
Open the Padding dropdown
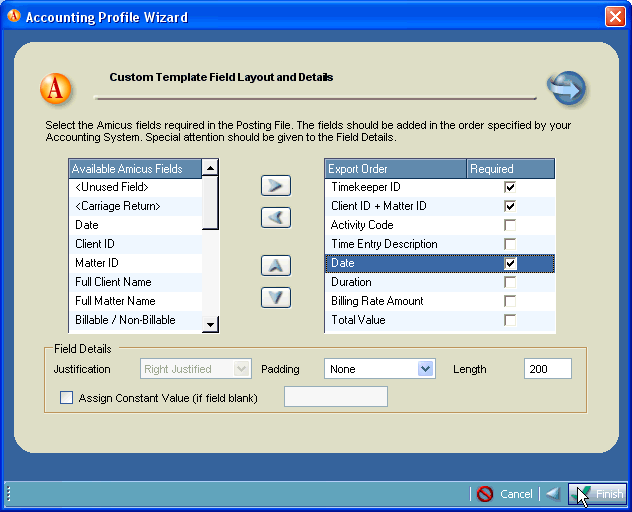click(426, 369)
